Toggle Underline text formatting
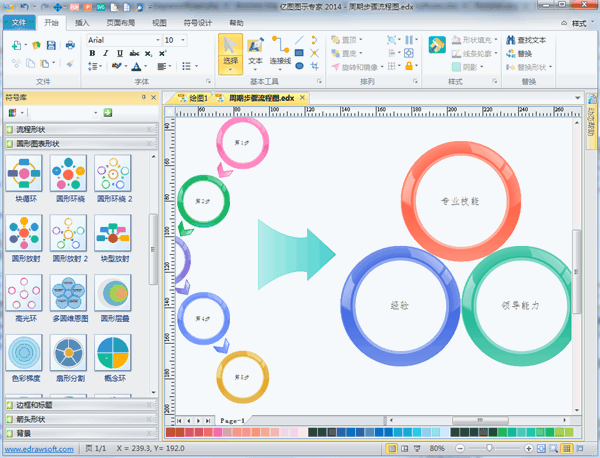 [x=120, y=54]
